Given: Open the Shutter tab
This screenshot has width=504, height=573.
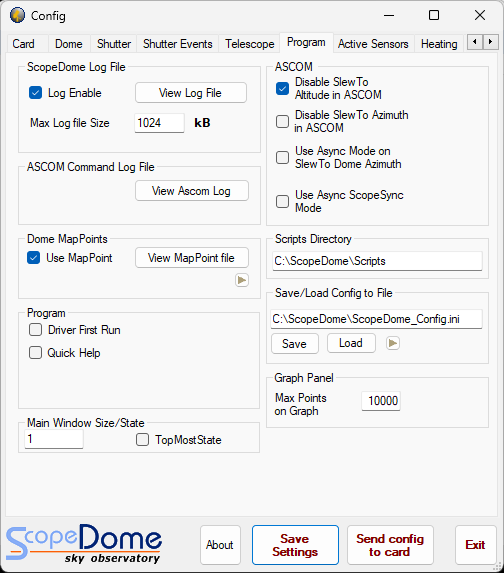Looking at the screenshot, I should (x=114, y=44).
